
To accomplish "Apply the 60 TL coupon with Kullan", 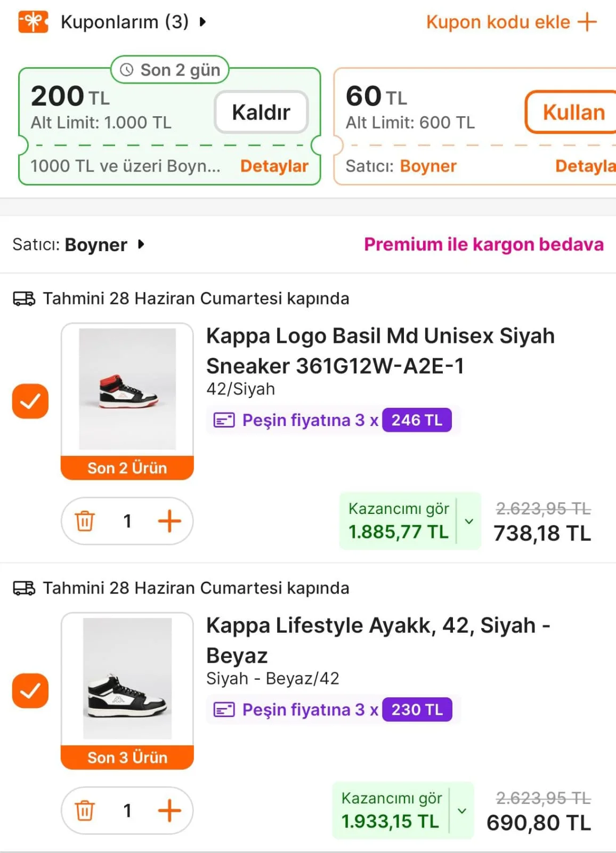I will 573,112.
